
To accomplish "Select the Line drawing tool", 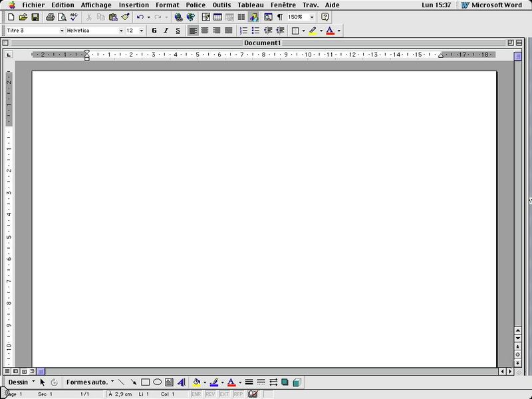I will [121, 382].
